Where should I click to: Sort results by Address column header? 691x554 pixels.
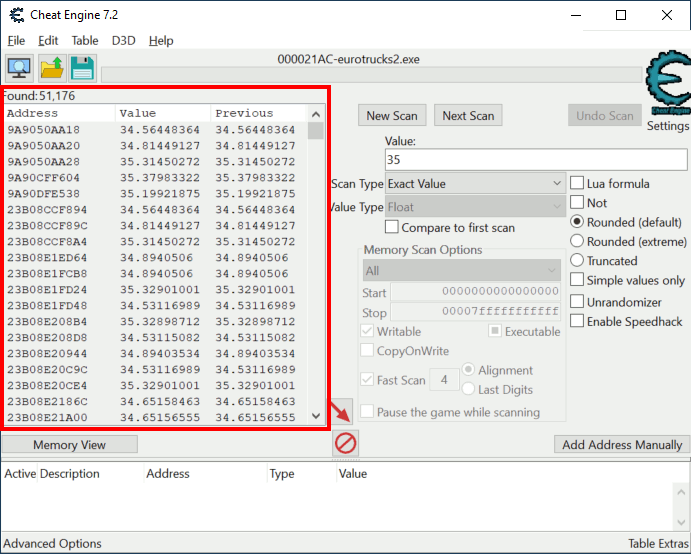tap(59, 113)
